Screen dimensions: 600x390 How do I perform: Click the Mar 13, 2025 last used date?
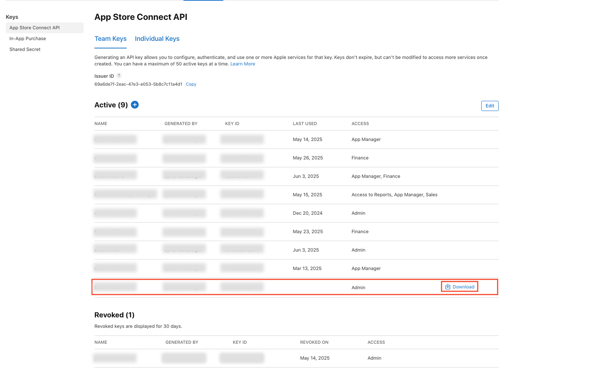pos(307,268)
